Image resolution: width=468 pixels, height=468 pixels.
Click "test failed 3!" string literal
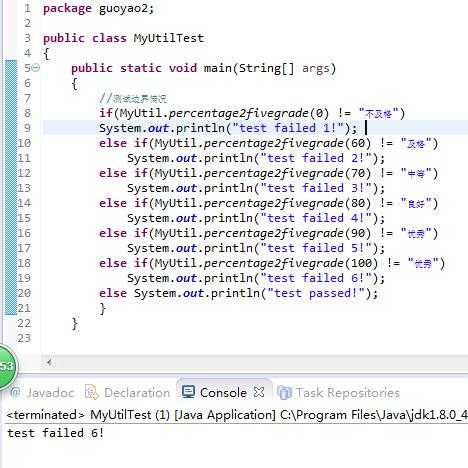(x=316, y=188)
